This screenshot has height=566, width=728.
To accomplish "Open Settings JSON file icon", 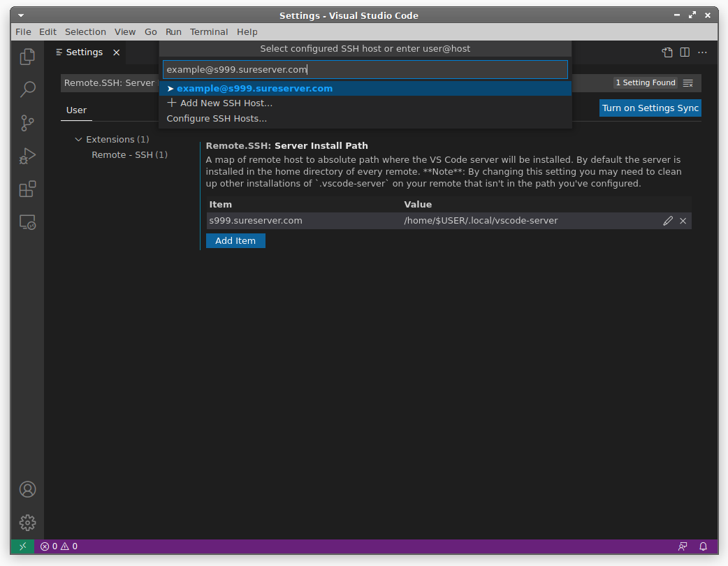I will tap(667, 52).
